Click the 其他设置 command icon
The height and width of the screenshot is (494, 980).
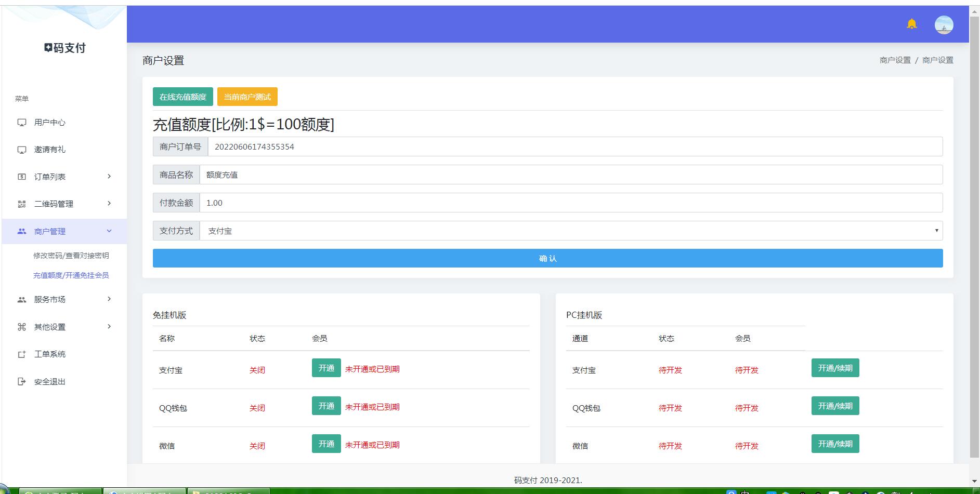coord(22,327)
